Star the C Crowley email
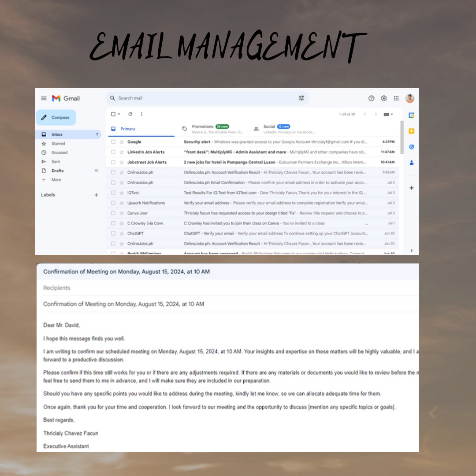This screenshot has height=476, width=476. pos(122,223)
